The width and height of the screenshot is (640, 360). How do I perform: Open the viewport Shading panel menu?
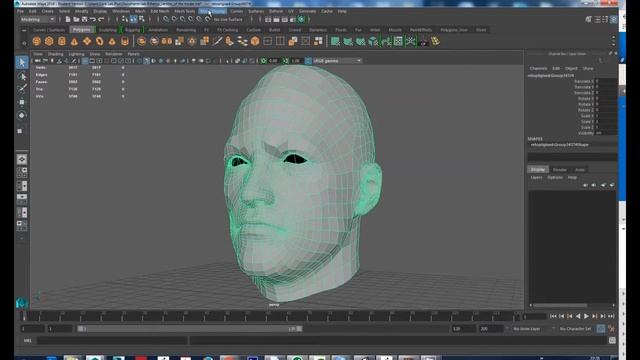pos(56,54)
